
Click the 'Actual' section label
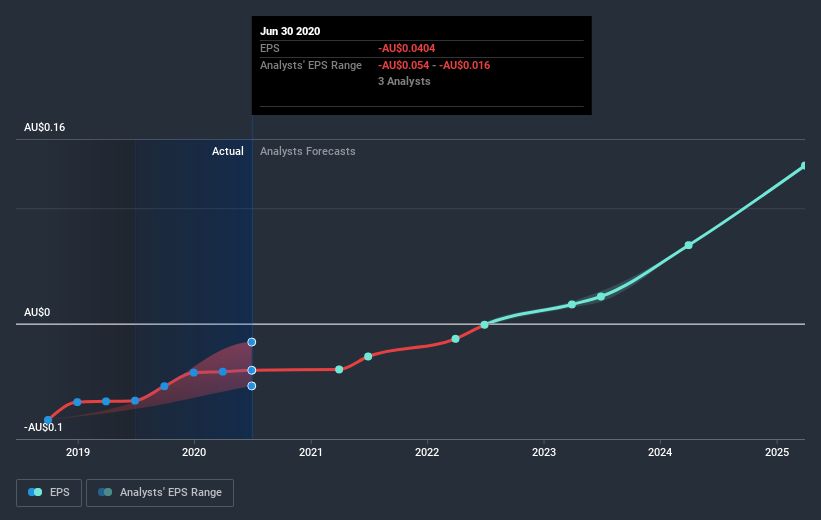click(x=228, y=151)
